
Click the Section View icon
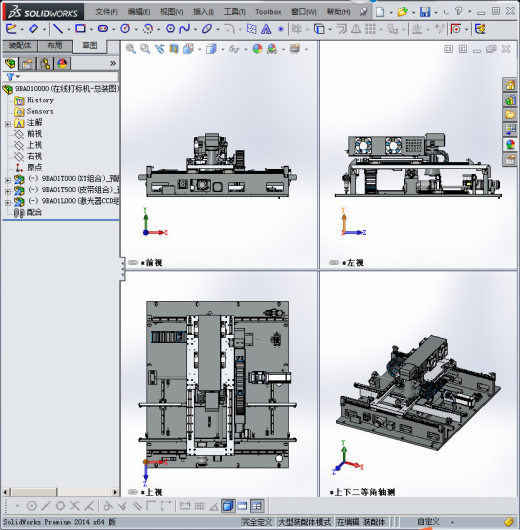point(173,49)
